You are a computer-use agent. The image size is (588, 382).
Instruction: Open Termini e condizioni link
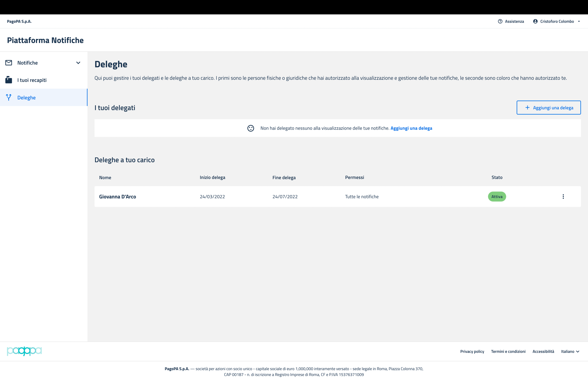(x=508, y=351)
